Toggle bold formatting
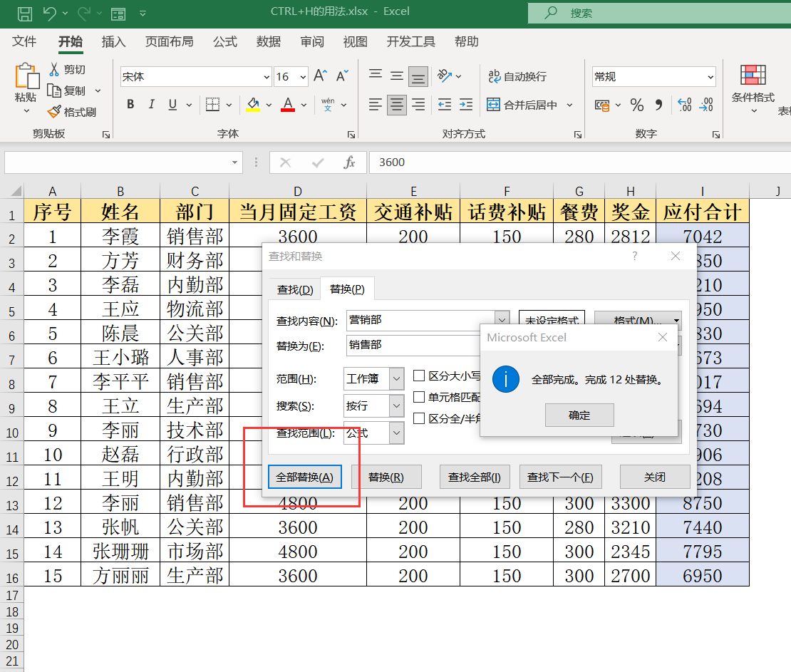791x672 pixels. [x=130, y=105]
